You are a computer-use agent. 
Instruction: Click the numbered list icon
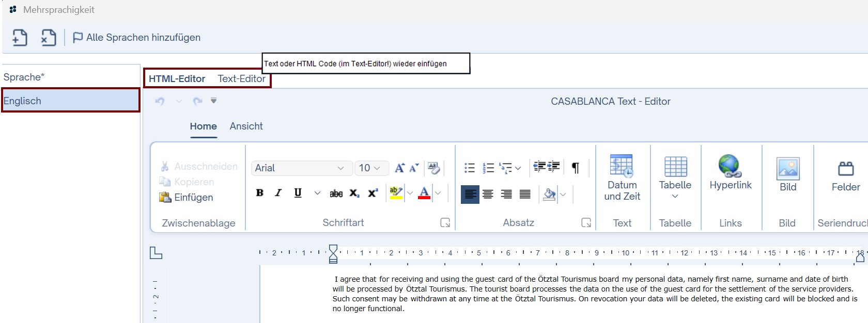[x=488, y=168]
